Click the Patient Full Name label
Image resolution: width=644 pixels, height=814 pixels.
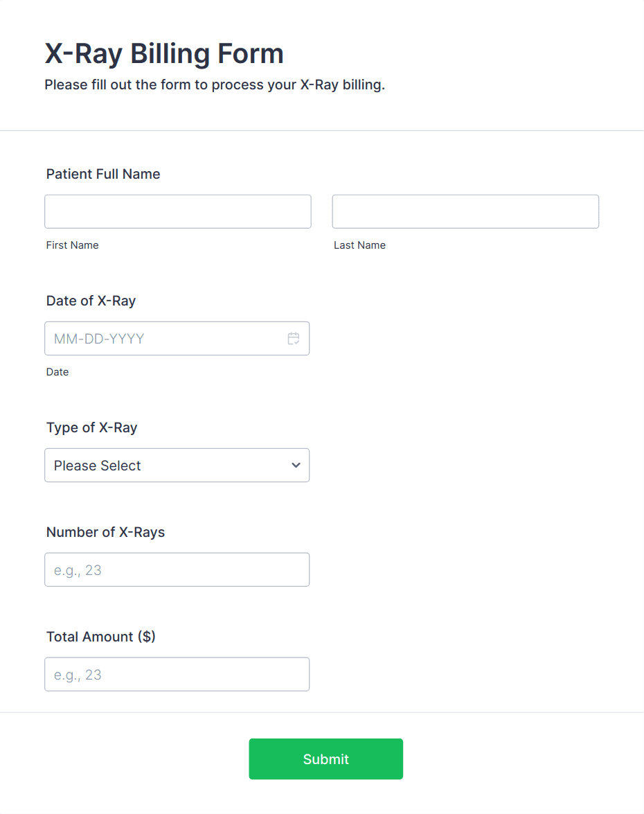click(x=103, y=174)
